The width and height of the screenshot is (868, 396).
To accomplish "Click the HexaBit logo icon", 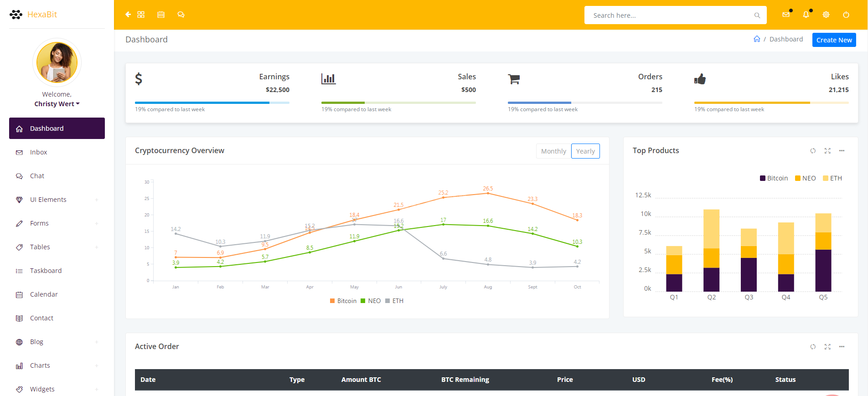I will 16,15.
